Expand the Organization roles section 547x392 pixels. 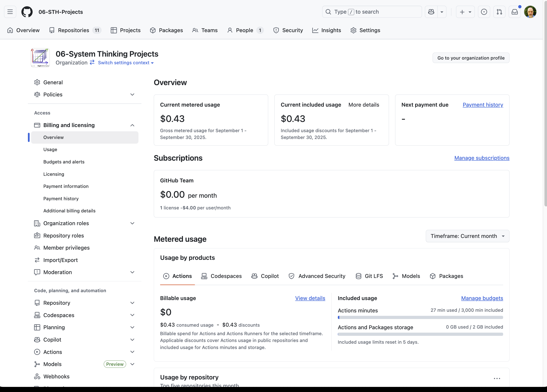click(132, 223)
